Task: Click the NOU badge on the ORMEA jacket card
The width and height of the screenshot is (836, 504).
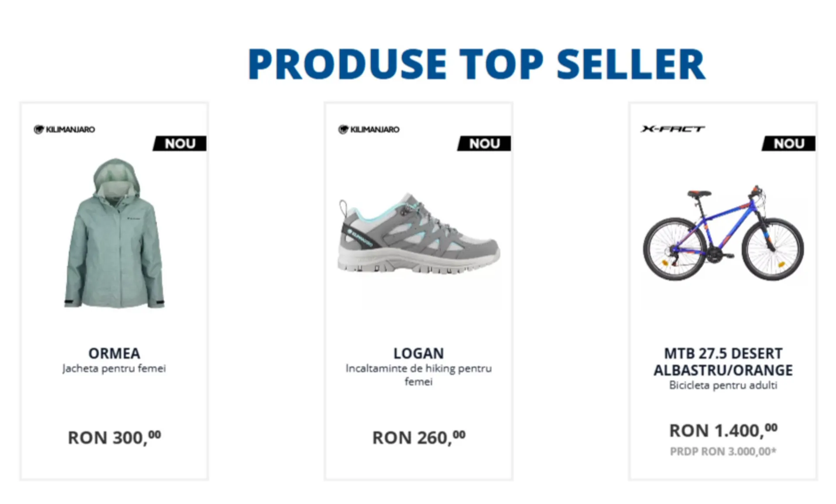Action: [x=180, y=144]
